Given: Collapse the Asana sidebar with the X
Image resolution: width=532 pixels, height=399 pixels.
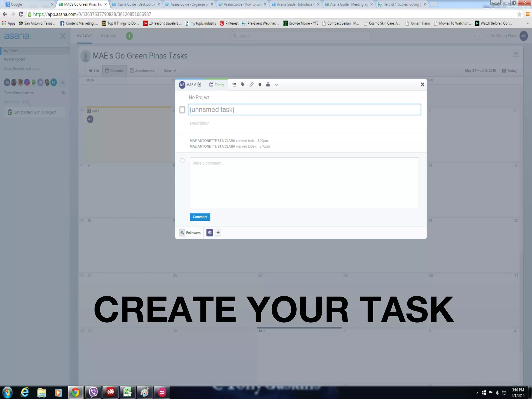Looking at the screenshot, I should (63, 36).
